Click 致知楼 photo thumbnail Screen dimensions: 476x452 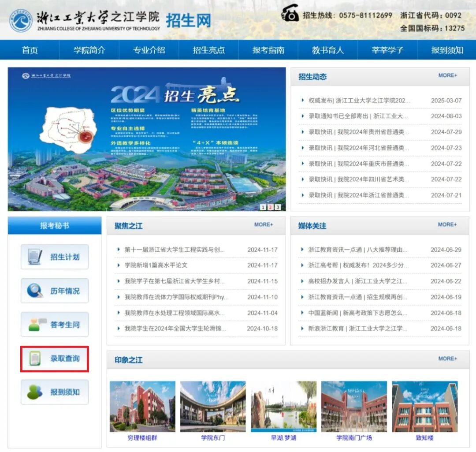coord(425,407)
